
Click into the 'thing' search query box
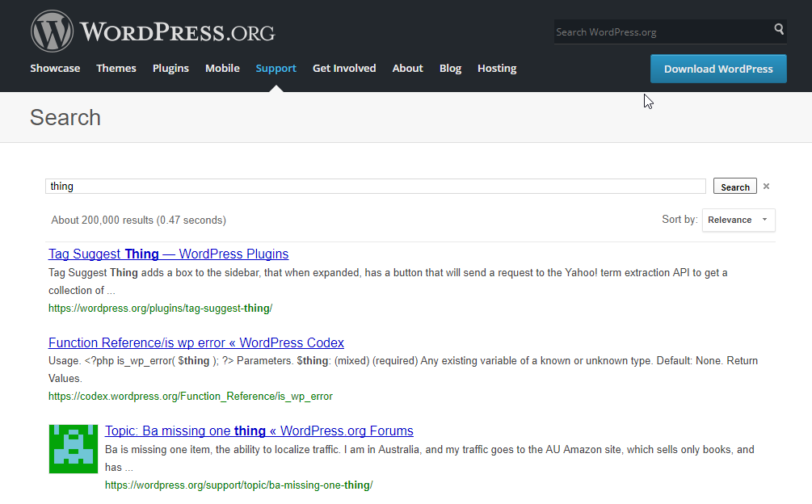[x=376, y=187]
